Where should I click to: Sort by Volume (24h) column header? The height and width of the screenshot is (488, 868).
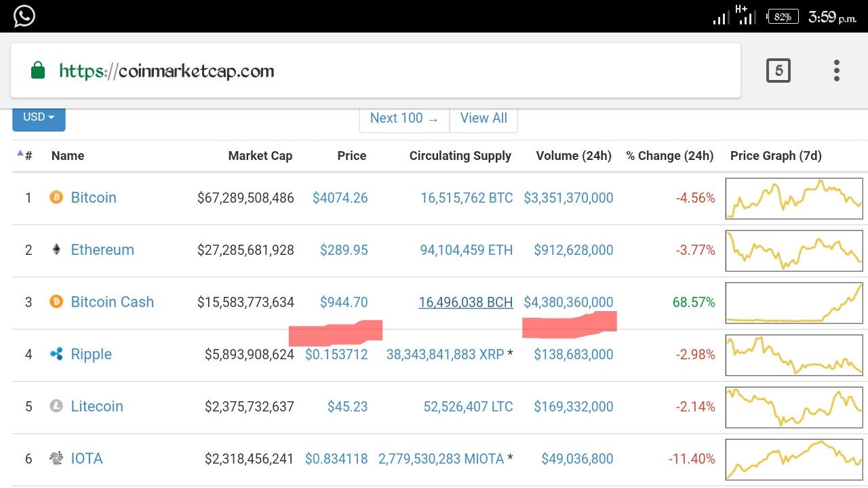[573, 156]
